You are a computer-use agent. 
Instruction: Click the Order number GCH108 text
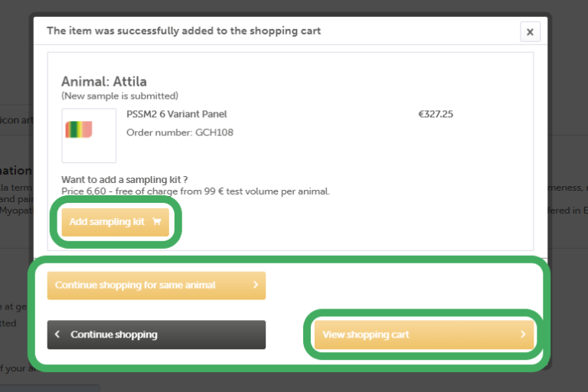pos(179,132)
